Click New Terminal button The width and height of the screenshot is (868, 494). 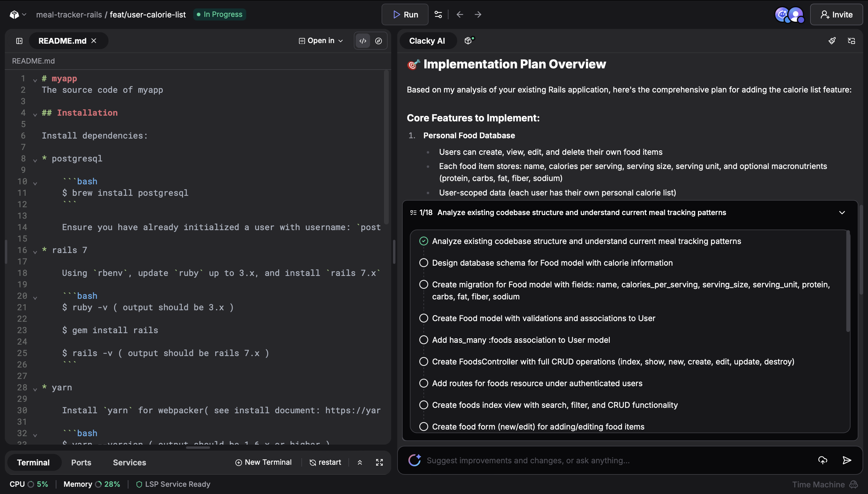click(x=263, y=462)
